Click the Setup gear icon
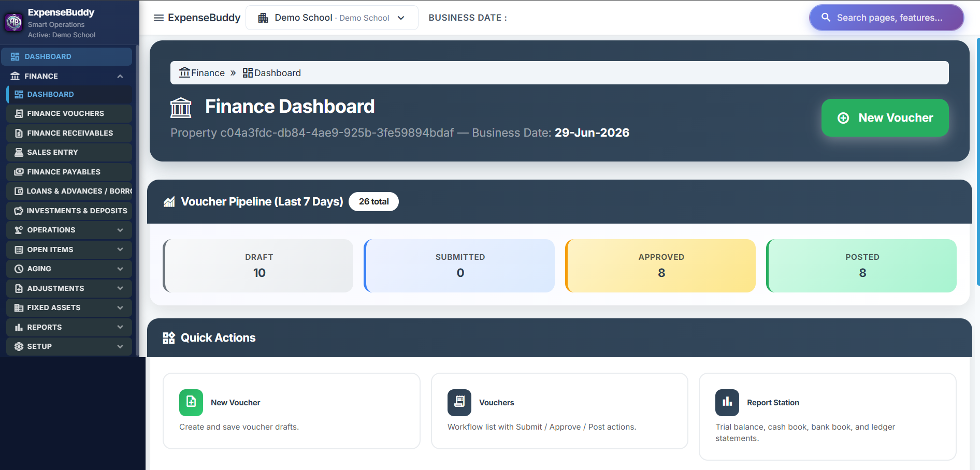This screenshot has height=470, width=980. 19,346
